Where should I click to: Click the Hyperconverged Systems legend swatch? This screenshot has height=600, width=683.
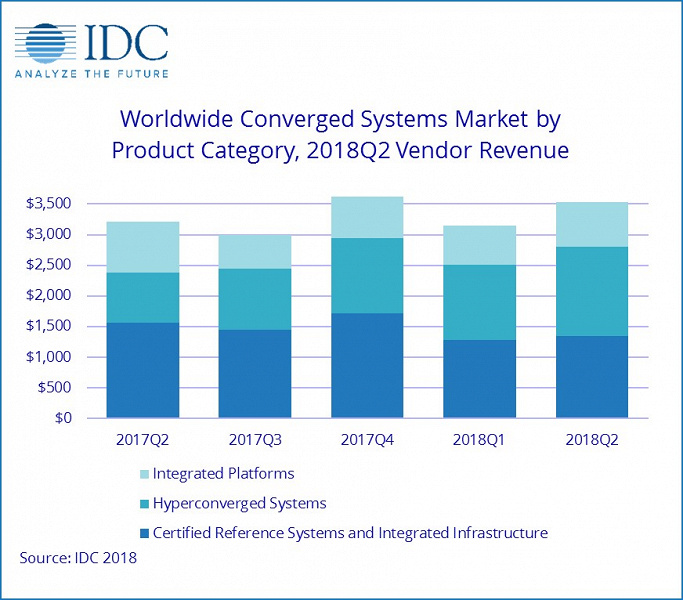145,504
